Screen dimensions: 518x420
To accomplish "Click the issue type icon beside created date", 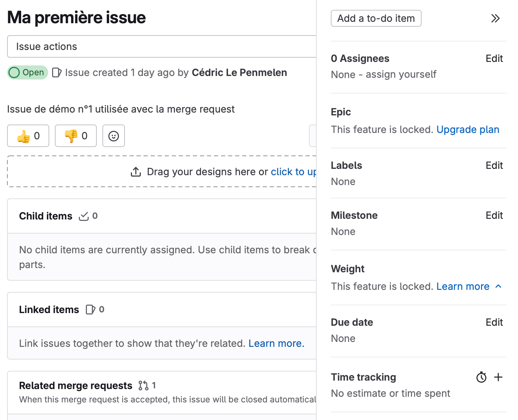I will coord(57,72).
